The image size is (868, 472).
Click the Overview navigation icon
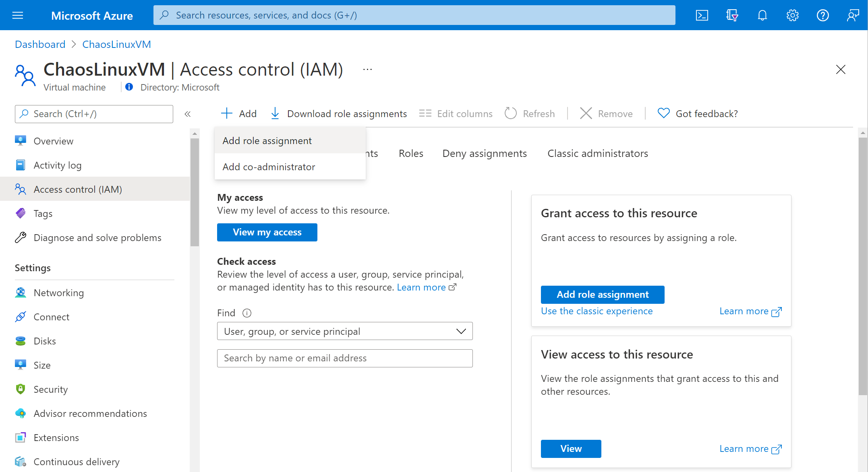tap(21, 141)
